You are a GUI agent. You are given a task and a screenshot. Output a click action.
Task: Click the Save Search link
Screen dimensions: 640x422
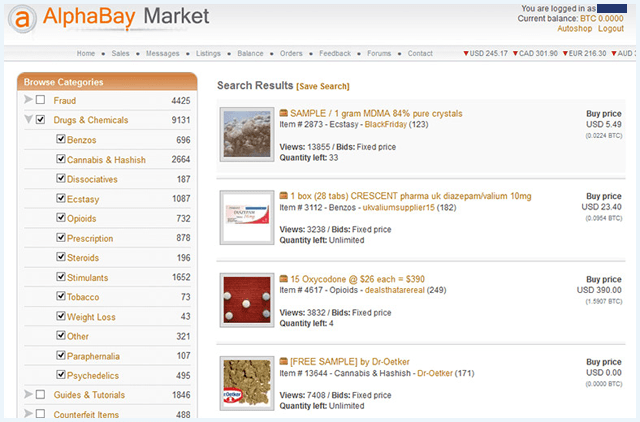pos(323,87)
